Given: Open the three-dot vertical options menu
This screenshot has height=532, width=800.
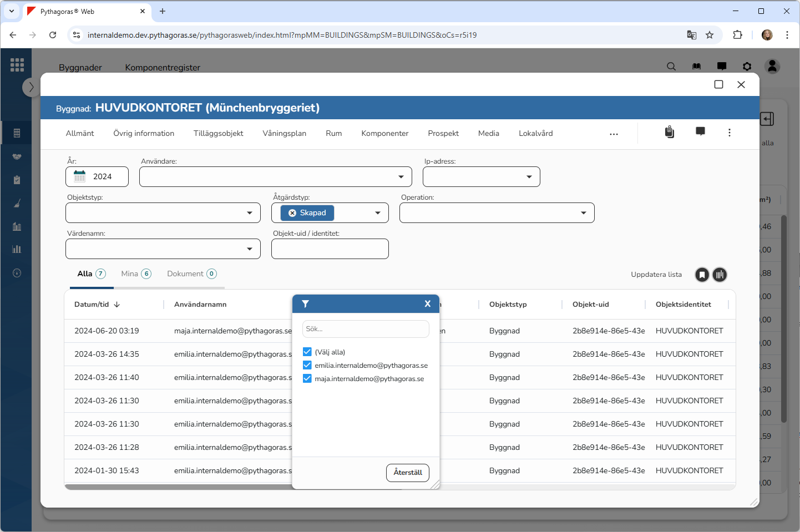Looking at the screenshot, I should point(729,133).
